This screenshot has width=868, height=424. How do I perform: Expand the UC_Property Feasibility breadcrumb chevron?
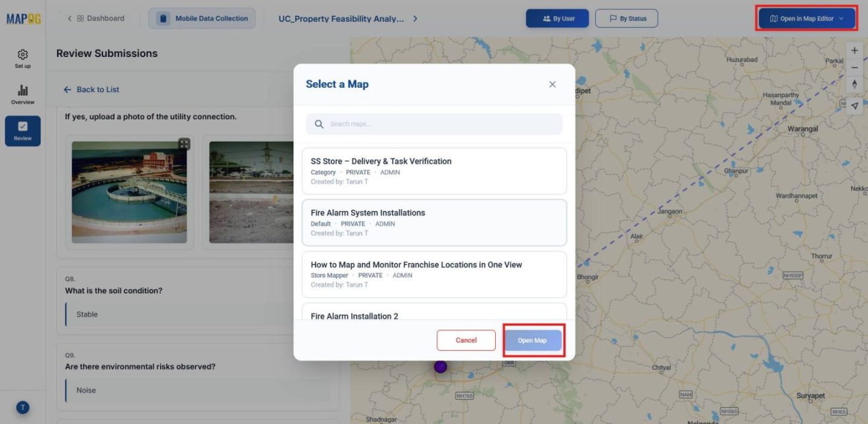pos(415,18)
